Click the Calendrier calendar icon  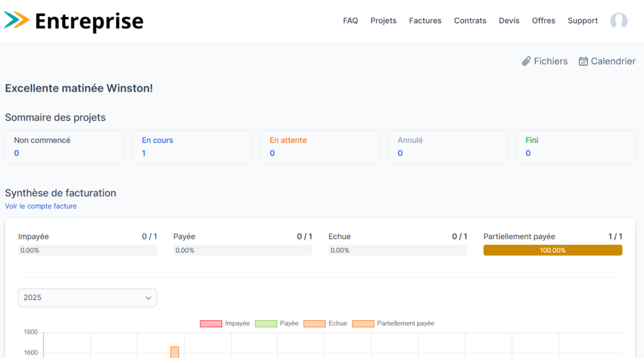coord(583,61)
